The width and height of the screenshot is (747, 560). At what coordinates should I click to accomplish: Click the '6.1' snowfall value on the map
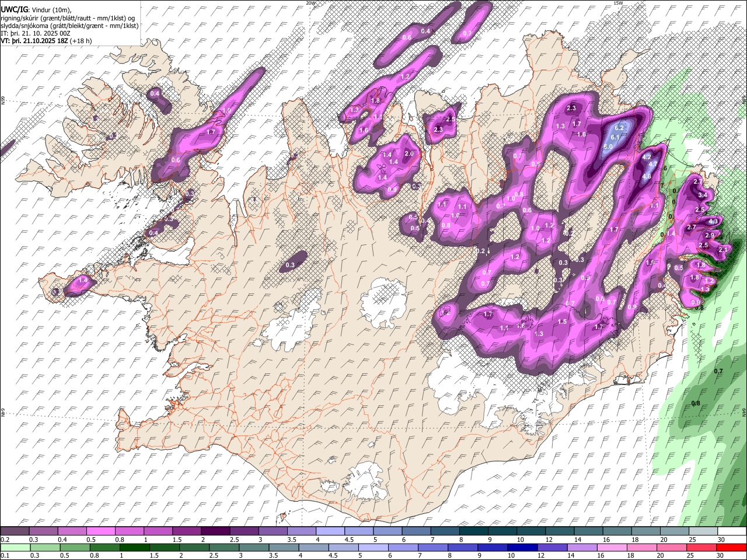click(615, 137)
